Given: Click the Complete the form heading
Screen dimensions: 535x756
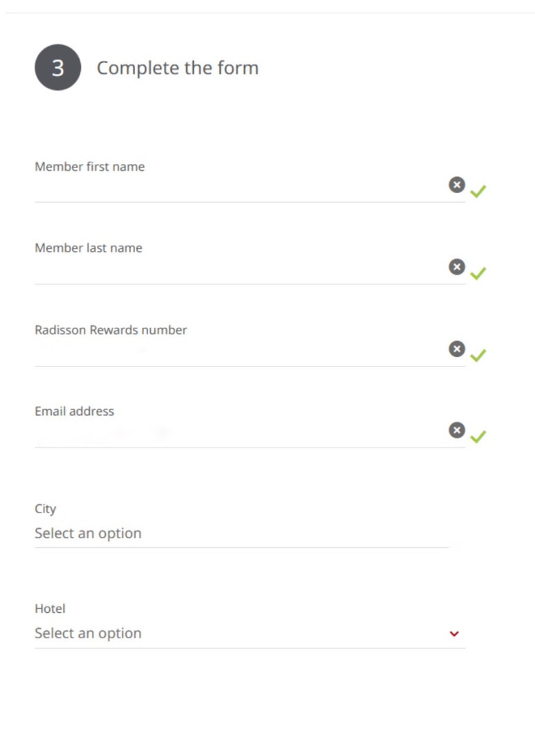Looking at the screenshot, I should [x=178, y=68].
